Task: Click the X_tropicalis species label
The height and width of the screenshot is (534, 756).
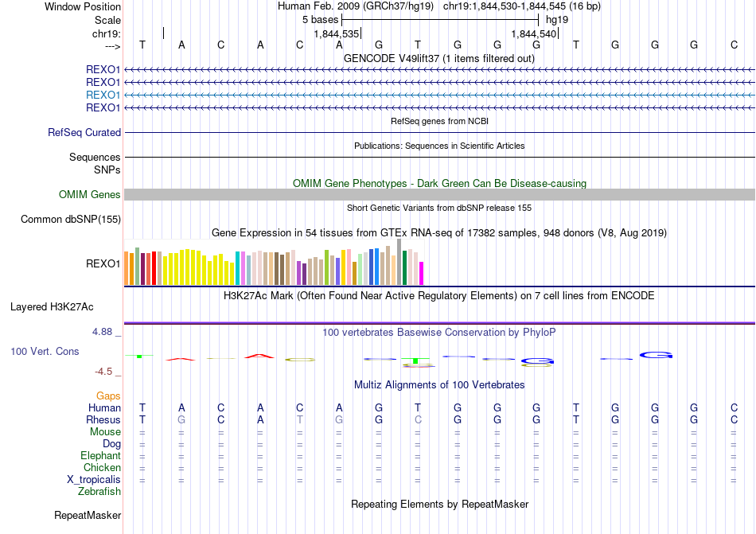Action: [94, 480]
